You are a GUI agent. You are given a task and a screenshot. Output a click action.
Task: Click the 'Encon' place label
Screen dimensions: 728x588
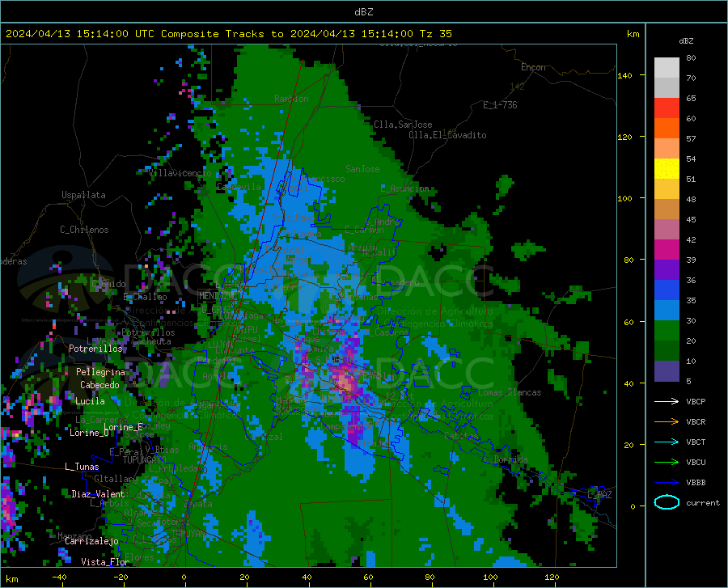(533, 67)
